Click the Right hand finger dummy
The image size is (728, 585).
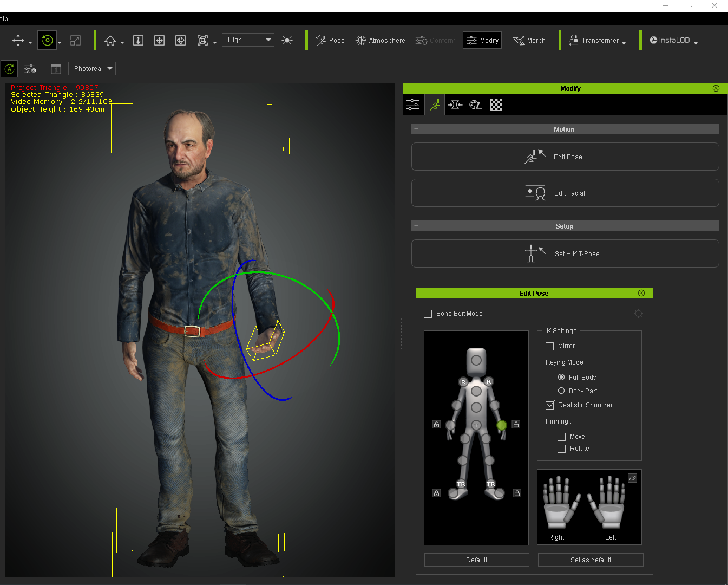[561, 502]
